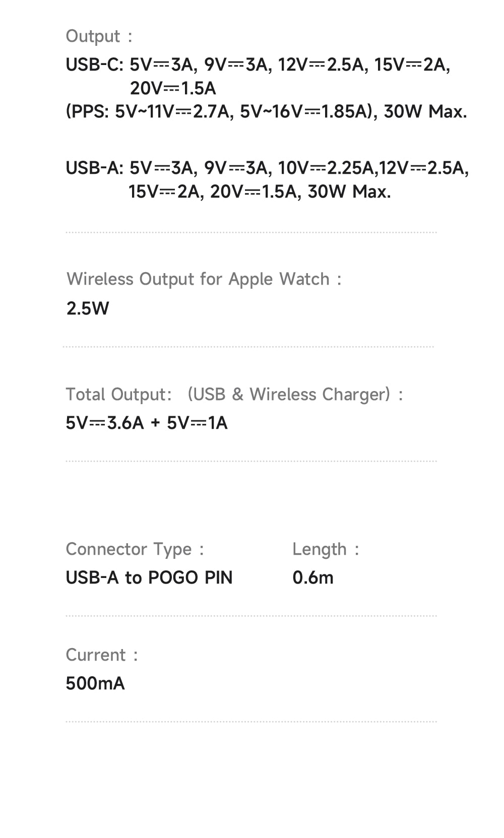Click the dotted divider below "500mA"
The height and width of the screenshot is (838, 504).
[x=251, y=722]
